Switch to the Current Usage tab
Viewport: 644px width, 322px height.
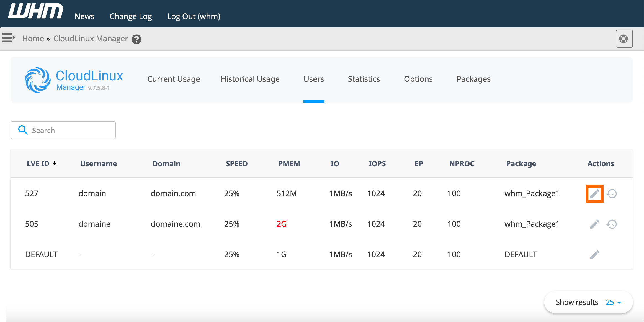(x=174, y=79)
